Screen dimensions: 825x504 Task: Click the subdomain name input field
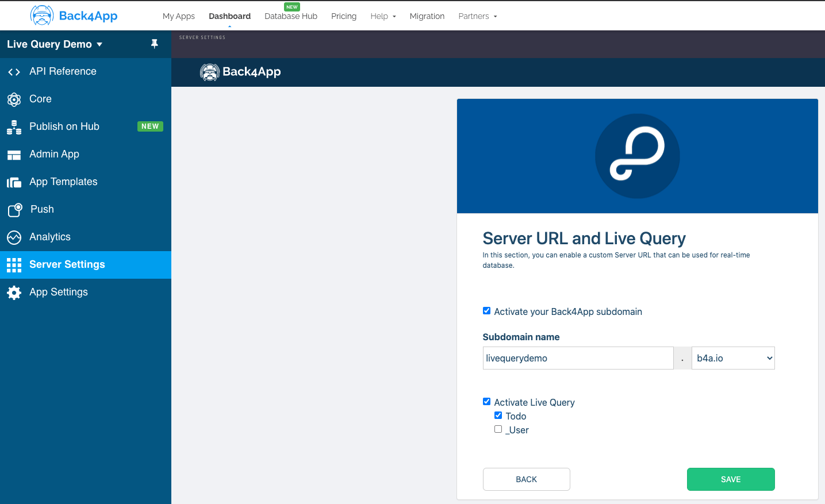(x=577, y=357)
